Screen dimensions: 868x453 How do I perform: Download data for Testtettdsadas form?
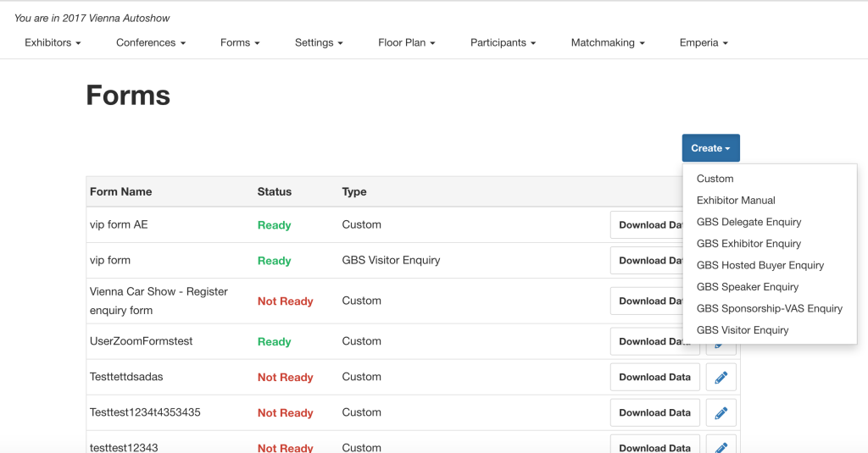coord(654,378)
